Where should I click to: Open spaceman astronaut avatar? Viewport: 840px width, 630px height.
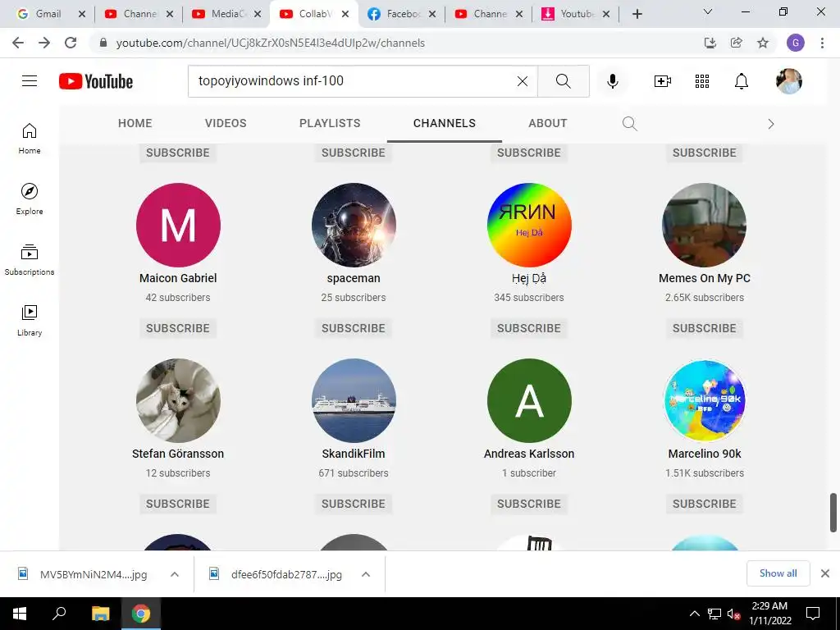click(x=354, y=225)
